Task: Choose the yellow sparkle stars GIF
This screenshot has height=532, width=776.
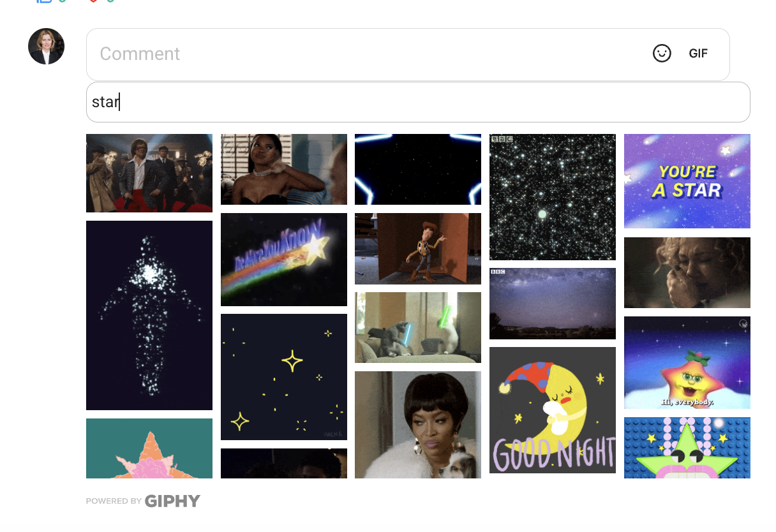Action: click(x=284, y=377)
